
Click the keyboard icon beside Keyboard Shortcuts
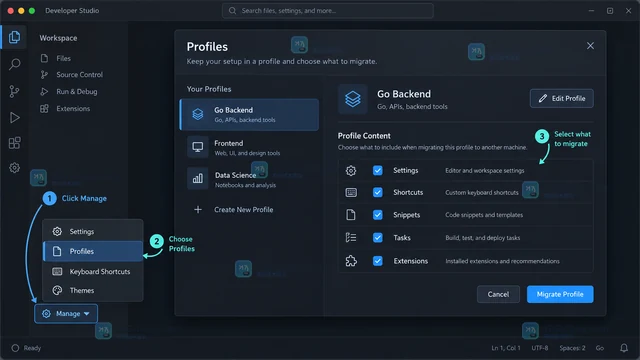coord(57,271)
